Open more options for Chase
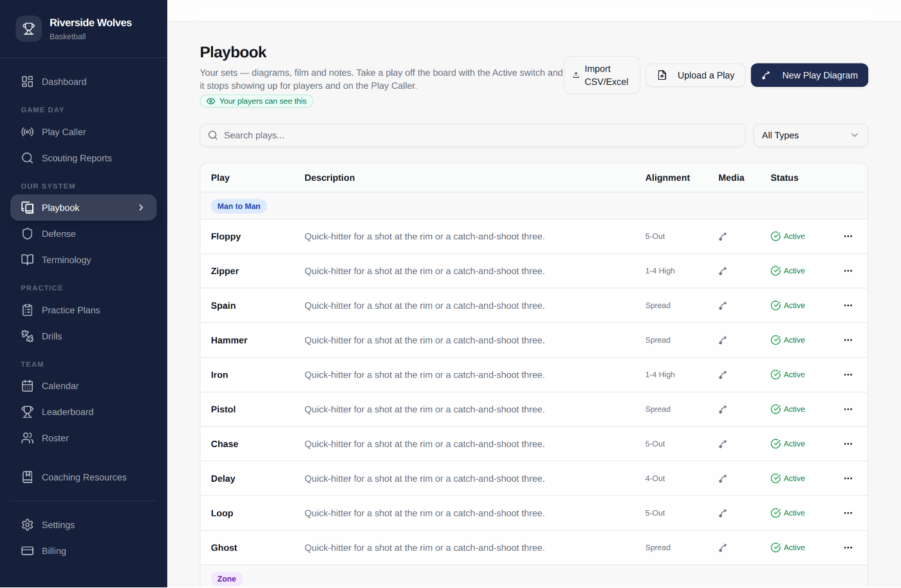The width and height of the screenshot is (901, 588). tap(848, 444)
